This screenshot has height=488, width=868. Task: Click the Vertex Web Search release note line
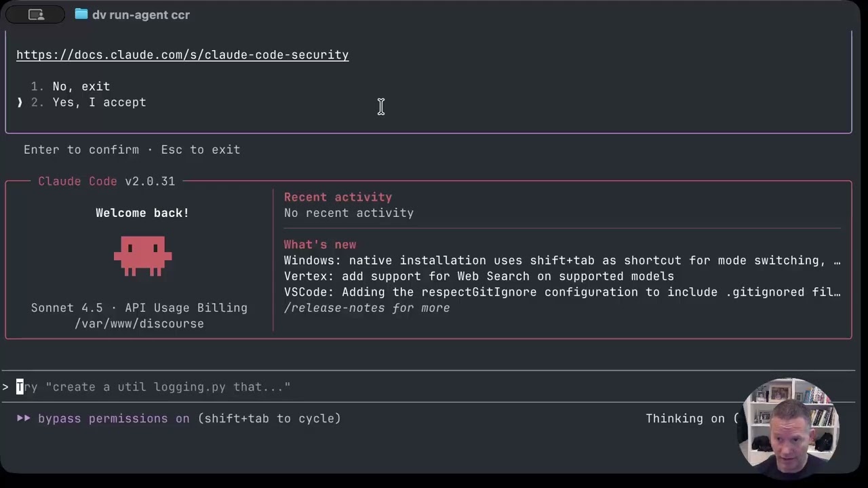479,276
